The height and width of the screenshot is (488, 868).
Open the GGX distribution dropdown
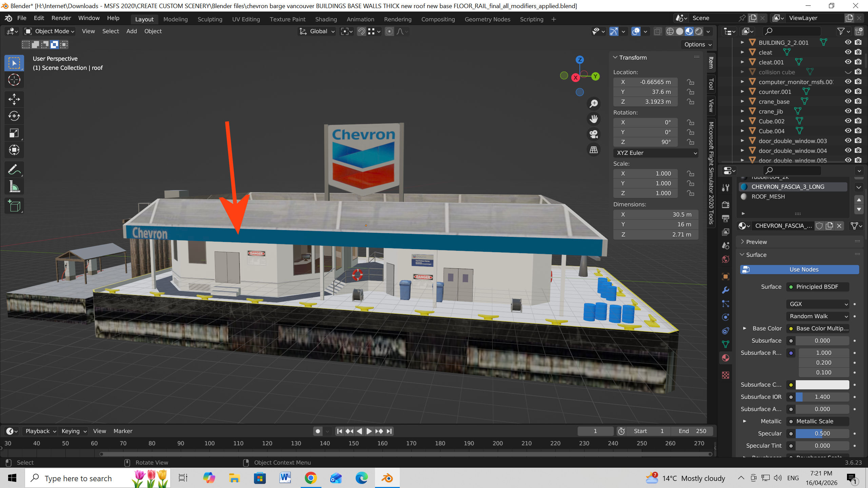point(817,304)
